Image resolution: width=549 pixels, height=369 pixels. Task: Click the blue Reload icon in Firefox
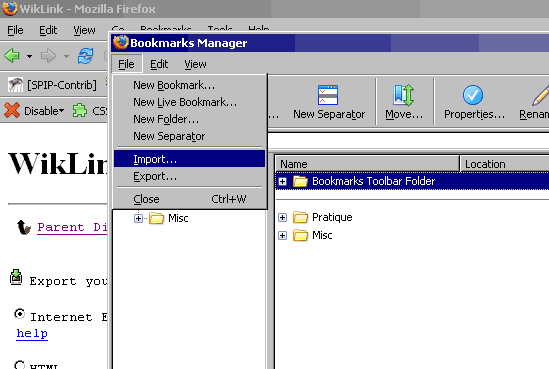[x=85, y=55]
